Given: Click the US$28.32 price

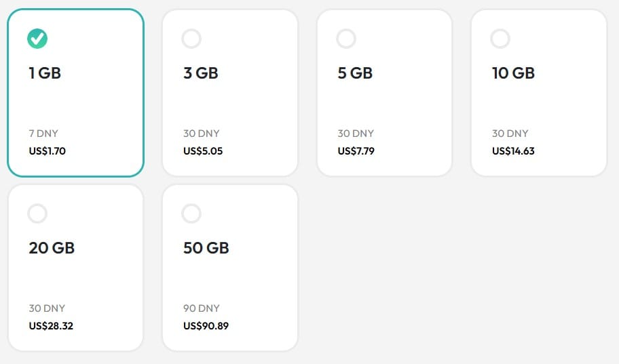Looking at the screenshot, I should pyautogui.click(x=51, y=326).
